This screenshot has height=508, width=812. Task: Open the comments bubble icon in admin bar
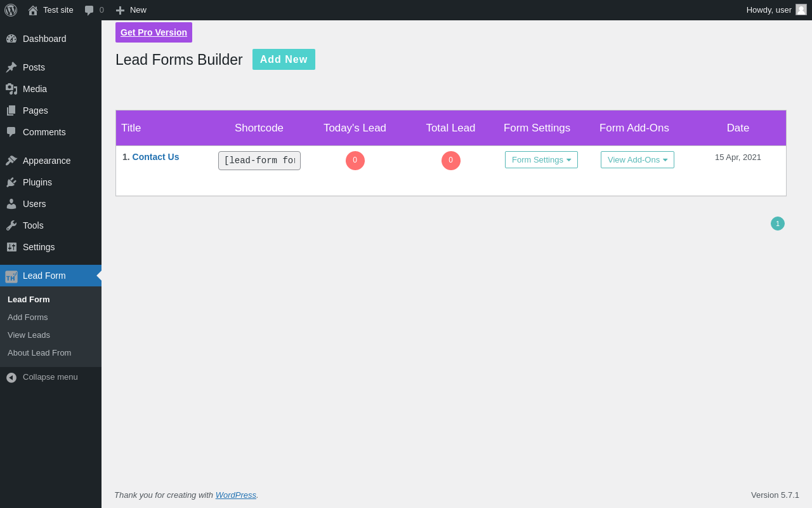pyautogui.click(x=89, y=10)
